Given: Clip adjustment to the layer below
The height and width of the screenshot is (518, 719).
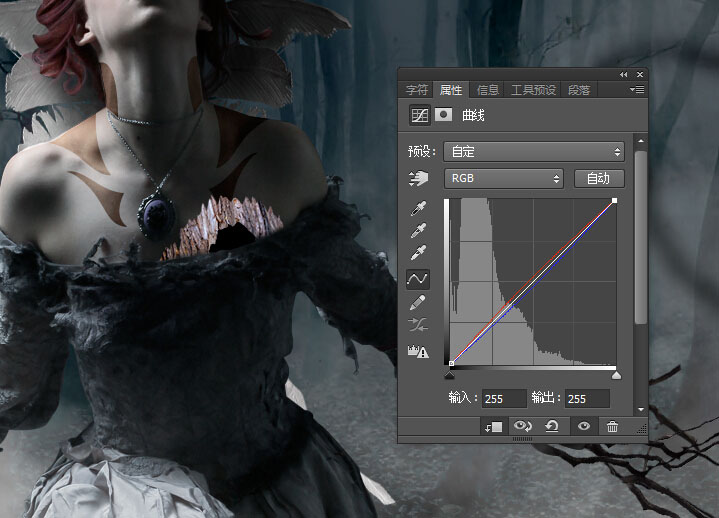Looking at the screenshot, I should click(494, 427).
